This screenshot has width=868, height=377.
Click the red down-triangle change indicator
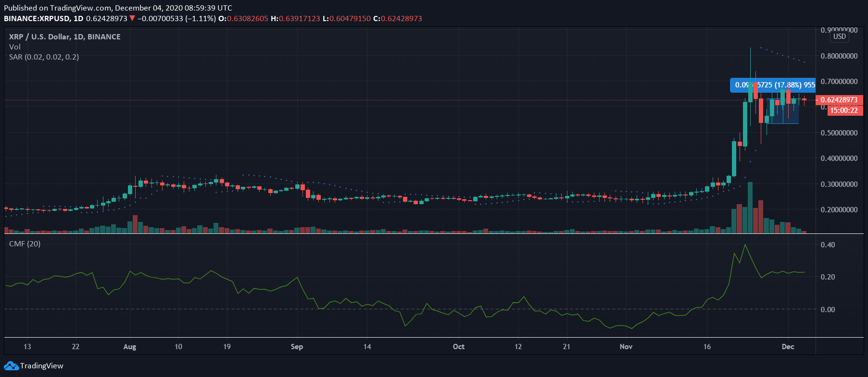tap(132, 19)
